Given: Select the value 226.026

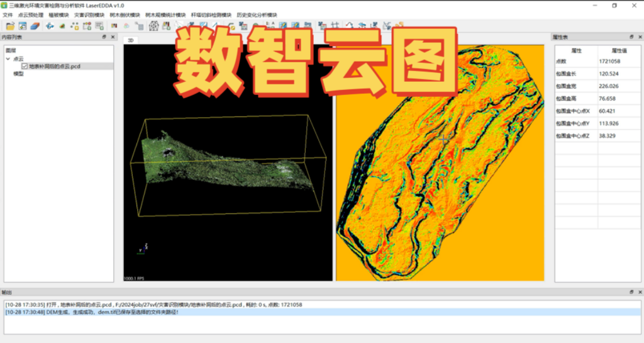Looking at the screenshot, I should click(x=619, y=86).
